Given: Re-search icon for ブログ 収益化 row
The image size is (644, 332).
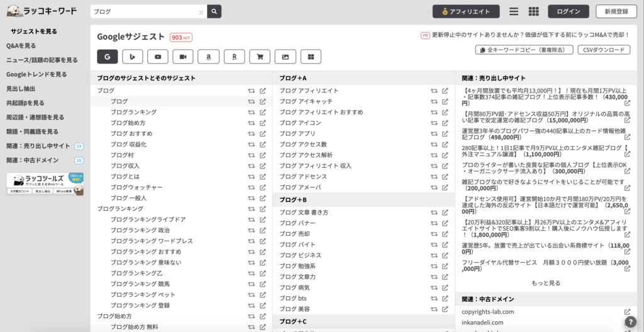Looking at the screenshot, I should click(x=251, y=144).
